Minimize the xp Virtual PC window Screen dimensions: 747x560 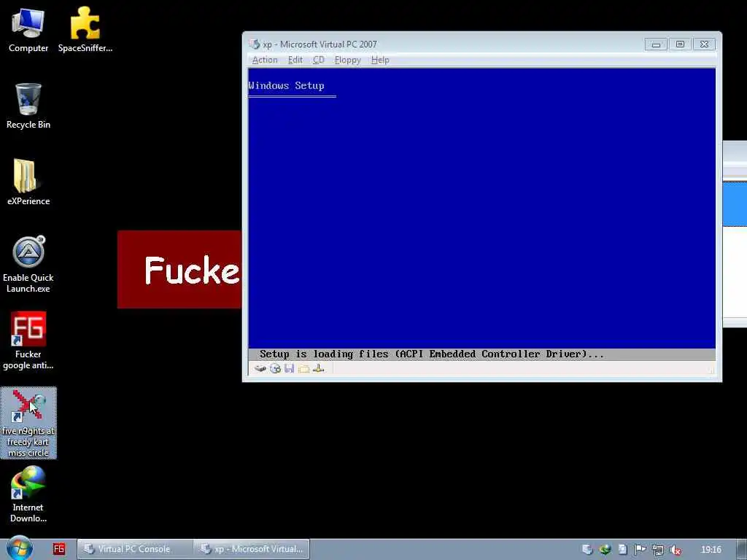(x=656, y=44)
